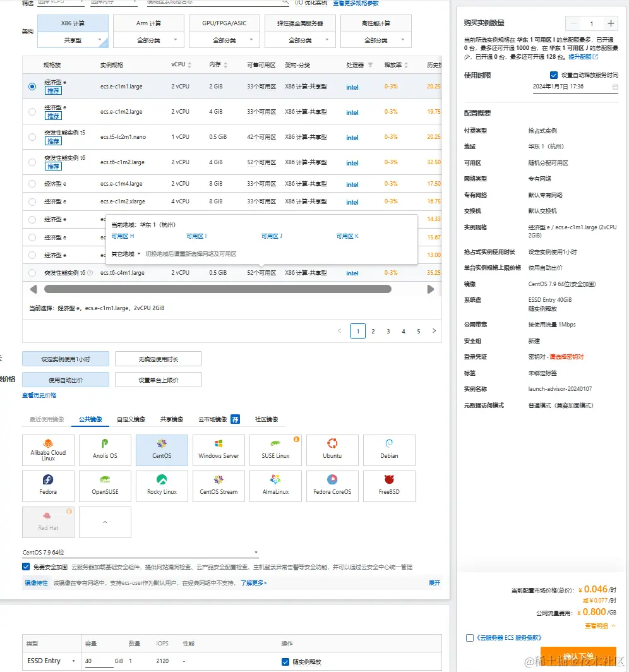Image resolution: width=629 pixels, height=672 pixels.
Task: Sort by release rate column arrows
Action: (406, 65)
